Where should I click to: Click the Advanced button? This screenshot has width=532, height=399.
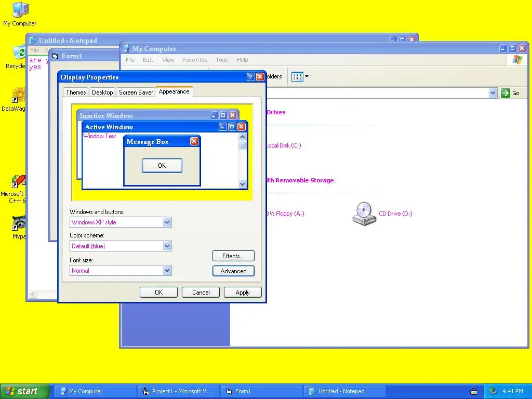pyautogui.click(x=233, y=271)
